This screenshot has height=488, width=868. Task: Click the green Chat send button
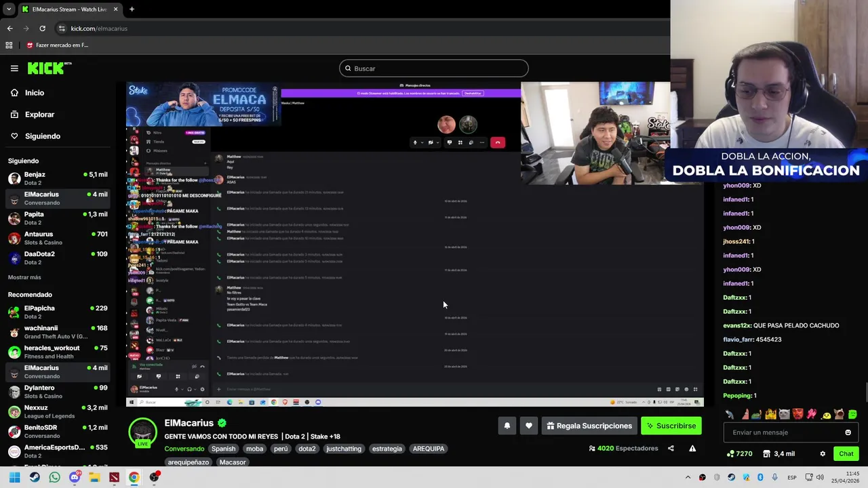(846, 453)
